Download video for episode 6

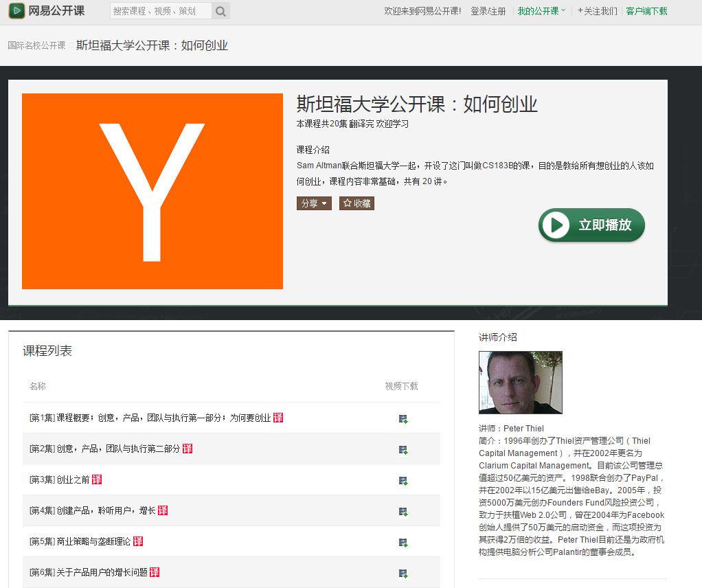coord(403,573)
